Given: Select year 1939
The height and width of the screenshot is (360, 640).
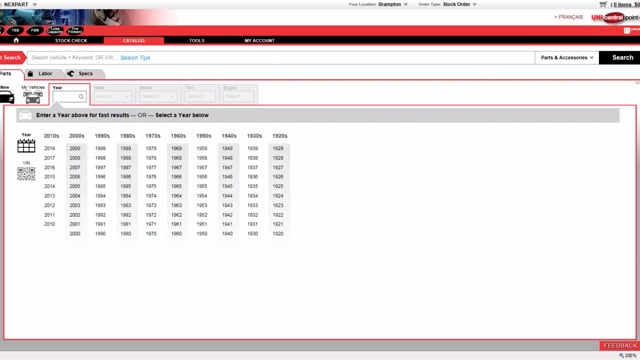Looking at the screenshot, I should (253, 149).
